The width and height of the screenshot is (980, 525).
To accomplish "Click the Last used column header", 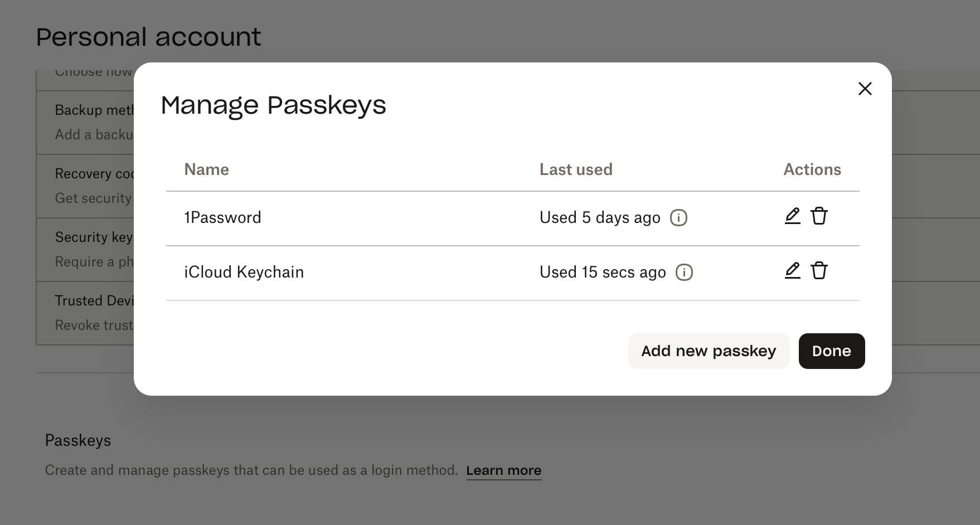I will pos(576,169).
